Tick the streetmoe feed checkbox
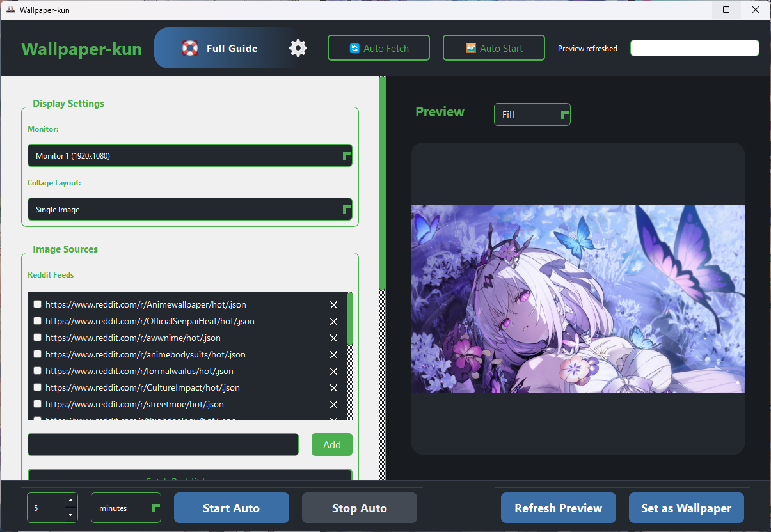Image resolution: width=771 pixels, height=532 pixels. point(38,404)
